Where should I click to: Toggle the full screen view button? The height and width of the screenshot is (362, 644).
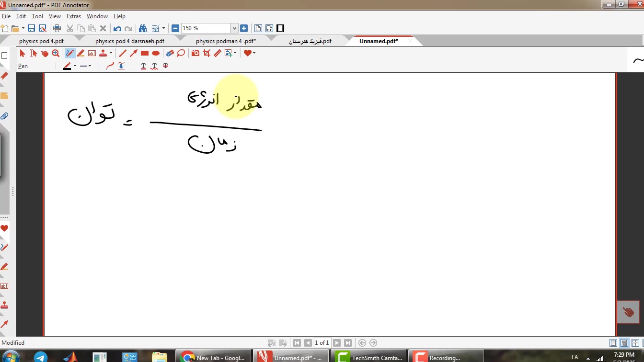[x=280, y=28]
